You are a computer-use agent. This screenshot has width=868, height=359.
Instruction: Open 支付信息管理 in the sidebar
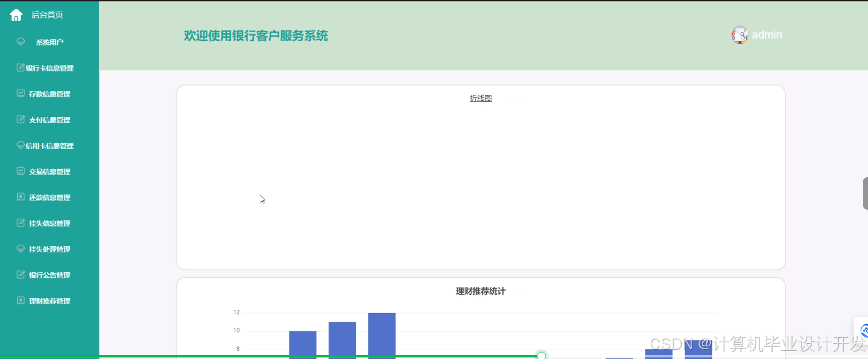pyautogui.click(x=50, y=120)
